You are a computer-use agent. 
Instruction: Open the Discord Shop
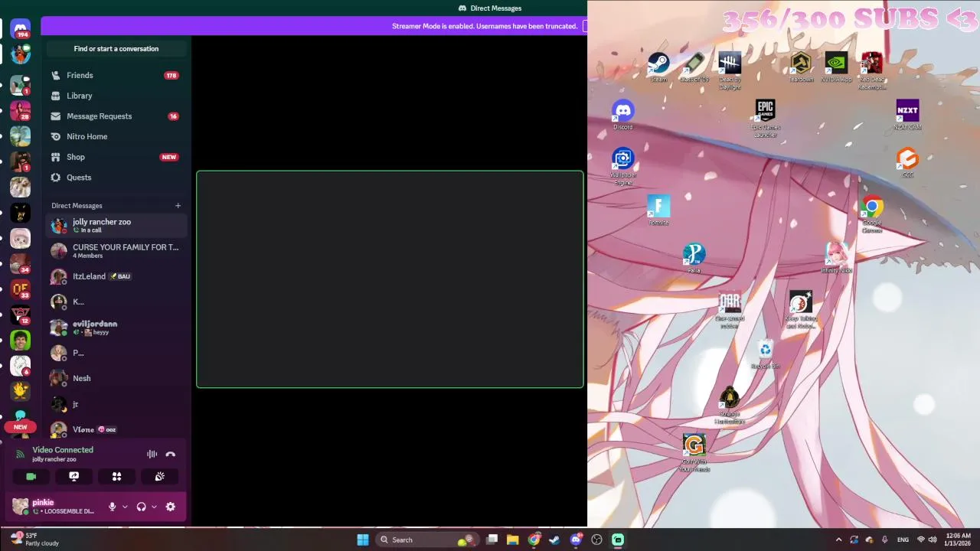tap(116, 157)
